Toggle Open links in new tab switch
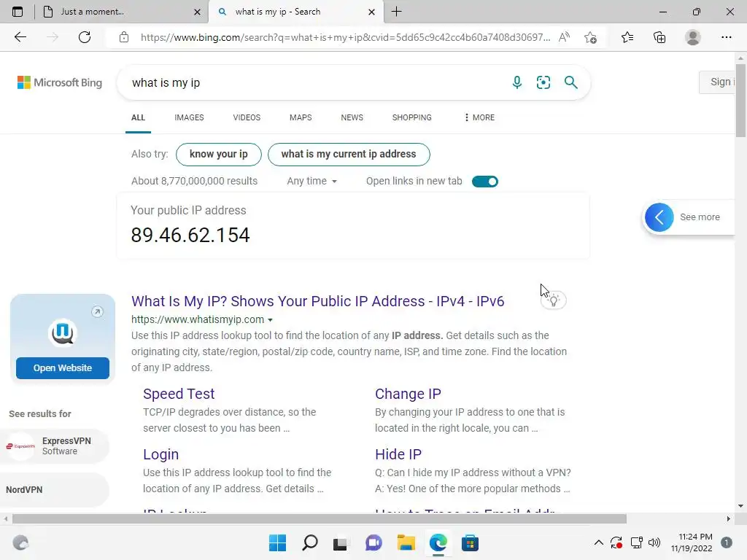Image resolution: width=747 pixels, height=560 pixels. tap(485, 182)
